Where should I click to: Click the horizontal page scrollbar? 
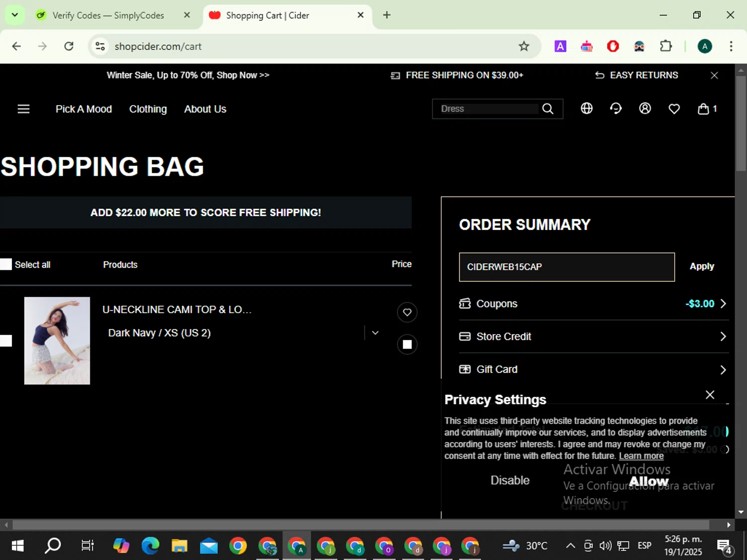point(361,525)
